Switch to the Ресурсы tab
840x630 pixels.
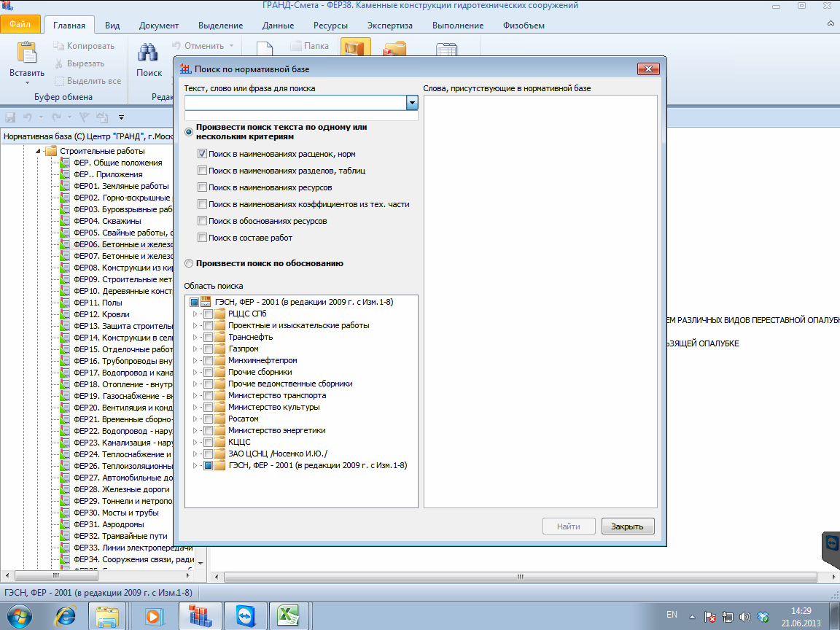coord(330,26)
